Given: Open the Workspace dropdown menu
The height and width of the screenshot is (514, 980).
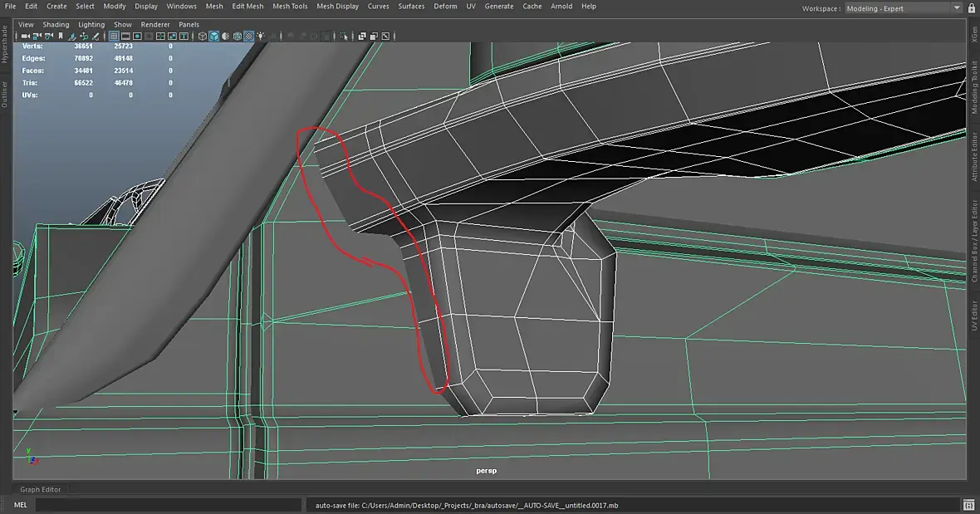Looking at the screenshot, I should point(902,8).
